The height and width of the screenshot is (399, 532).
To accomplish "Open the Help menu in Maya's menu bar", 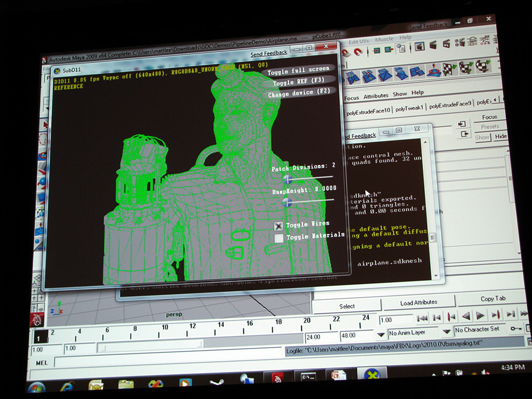I will (405, 37).
